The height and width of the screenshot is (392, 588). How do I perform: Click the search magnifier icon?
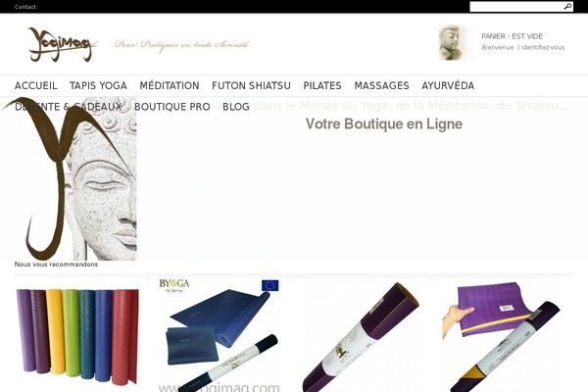(x=567, y=7)
